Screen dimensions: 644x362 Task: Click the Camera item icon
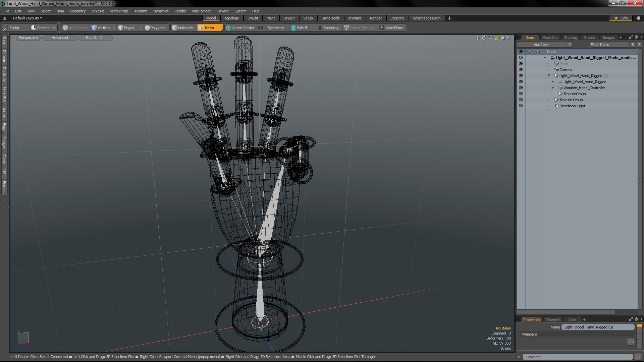(556, 70)
